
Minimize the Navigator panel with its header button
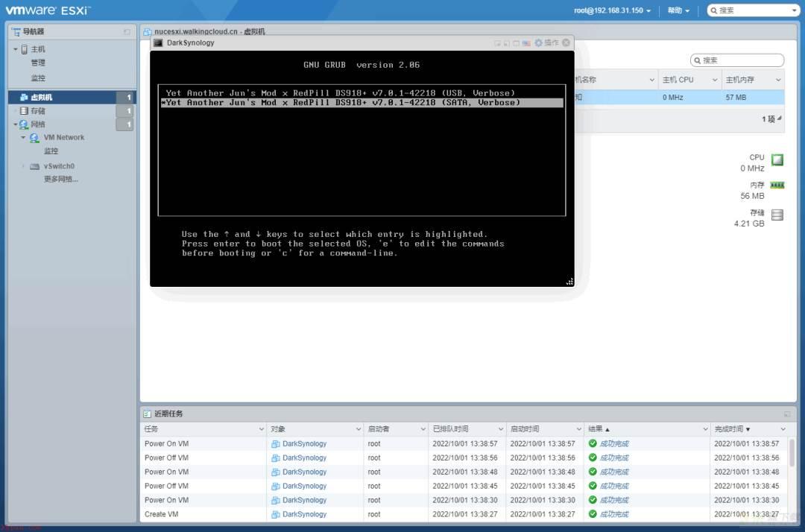(x=127, y=32)
